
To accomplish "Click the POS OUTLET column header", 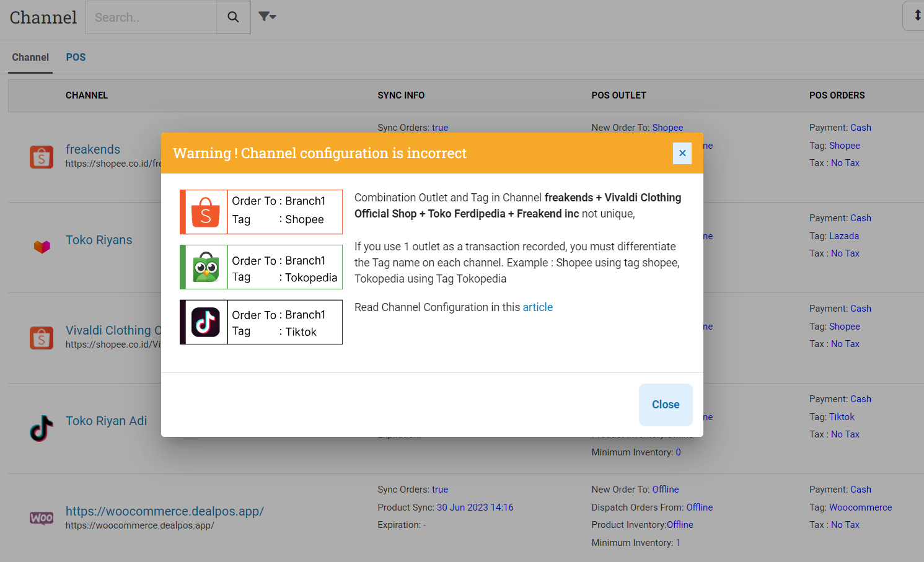I will click(618, 95).
